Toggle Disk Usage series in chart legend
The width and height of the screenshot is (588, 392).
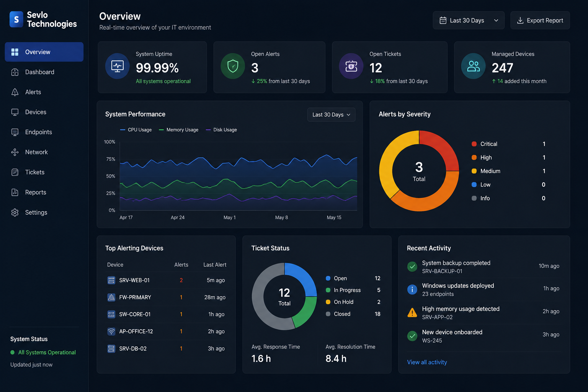(x=221, y=130)
